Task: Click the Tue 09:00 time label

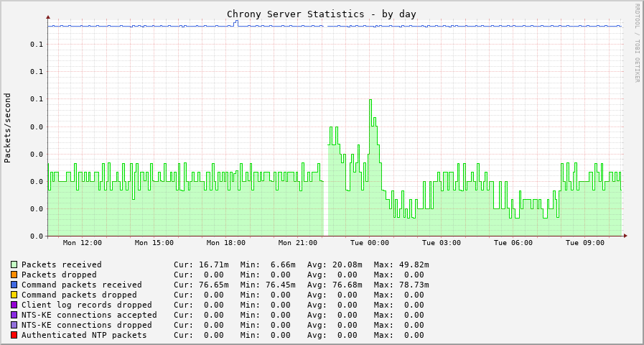Action: 585,243
